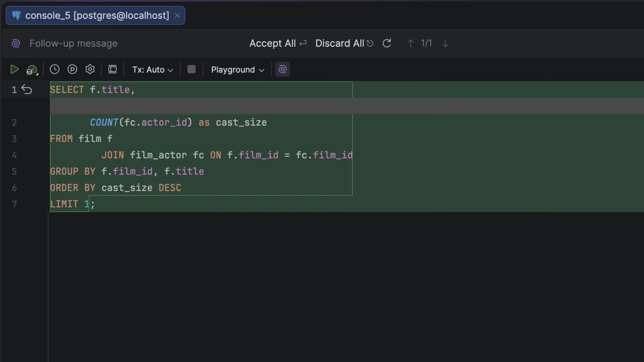644x362 pixels.
Task: Click the DESC keyword on line 6
Action: (170, 188)
